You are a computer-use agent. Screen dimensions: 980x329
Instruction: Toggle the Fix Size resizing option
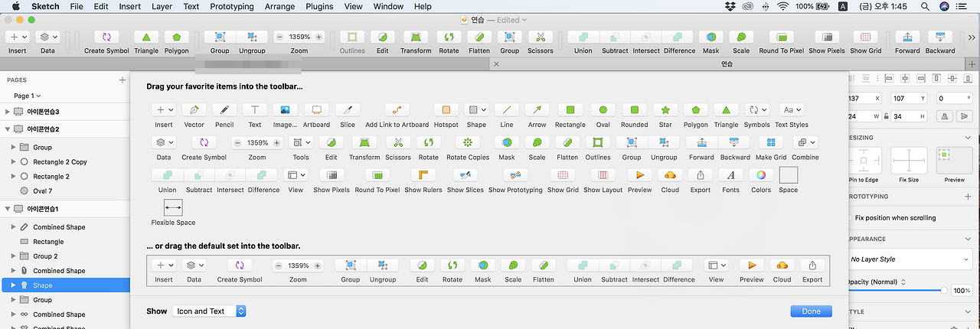tap(909, 161)
